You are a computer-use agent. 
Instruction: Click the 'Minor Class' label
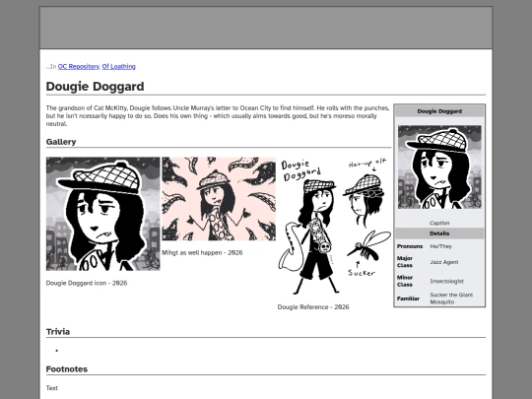point(405,281)
